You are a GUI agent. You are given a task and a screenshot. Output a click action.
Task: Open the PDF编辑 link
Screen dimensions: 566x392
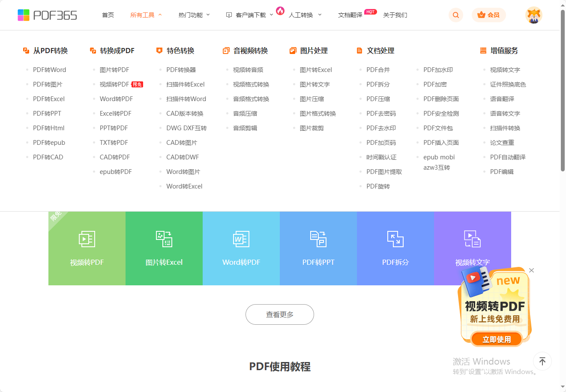tap(502, 172)
